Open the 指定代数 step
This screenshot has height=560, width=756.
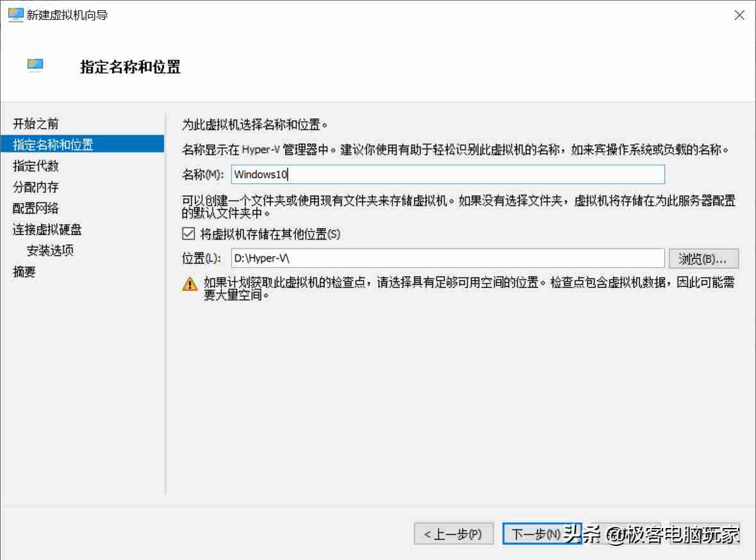coord(36,166)
